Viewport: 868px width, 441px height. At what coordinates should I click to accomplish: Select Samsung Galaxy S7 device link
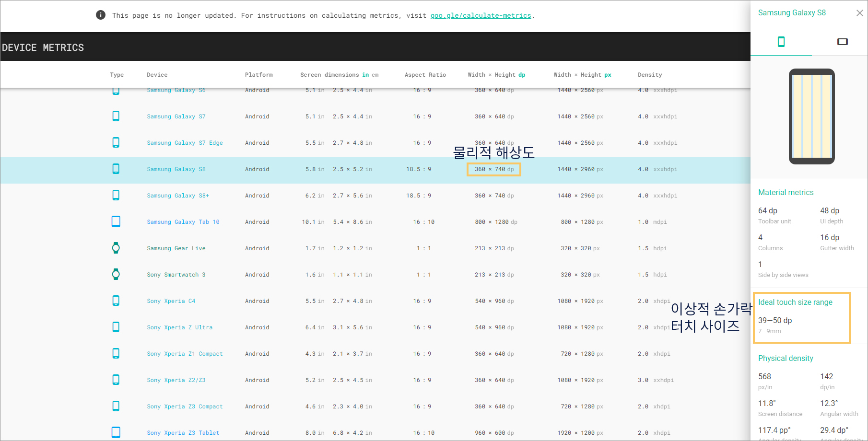(x=176, y=116)
